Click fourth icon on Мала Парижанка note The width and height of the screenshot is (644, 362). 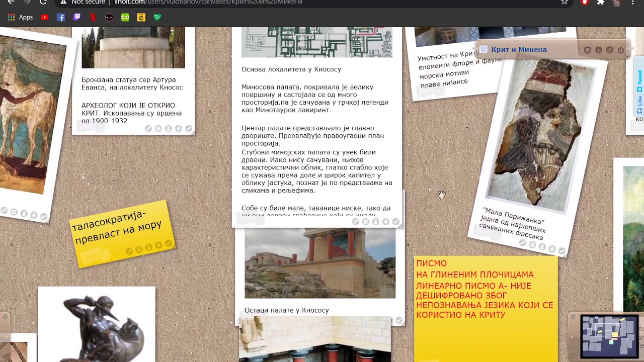click(552, 249)
